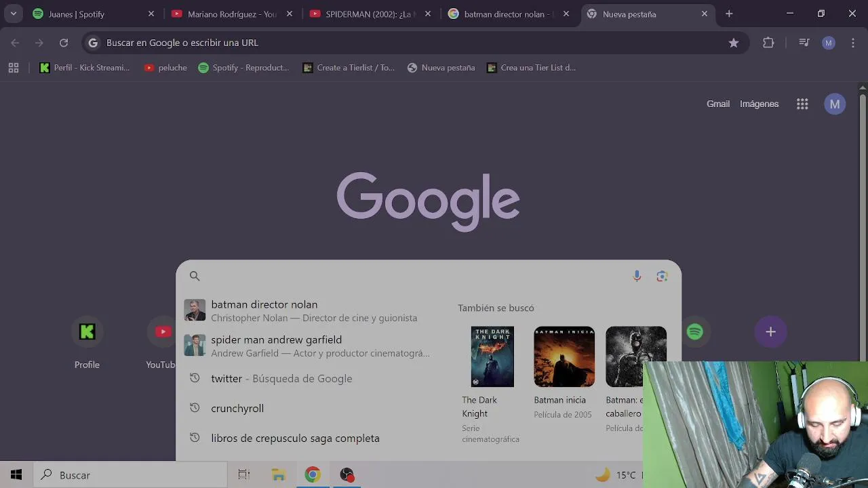Start voice search with microphone icon
Screen dimensions: 868x488
point(637,276)
